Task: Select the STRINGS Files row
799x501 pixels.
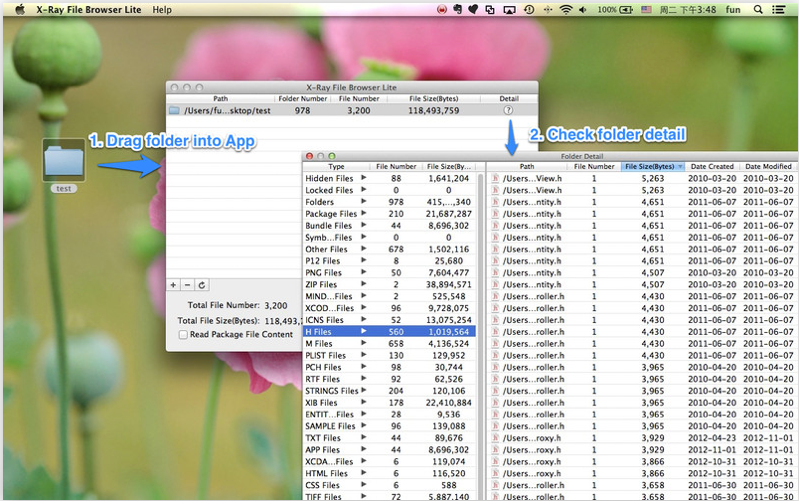Action: point(390,390)
